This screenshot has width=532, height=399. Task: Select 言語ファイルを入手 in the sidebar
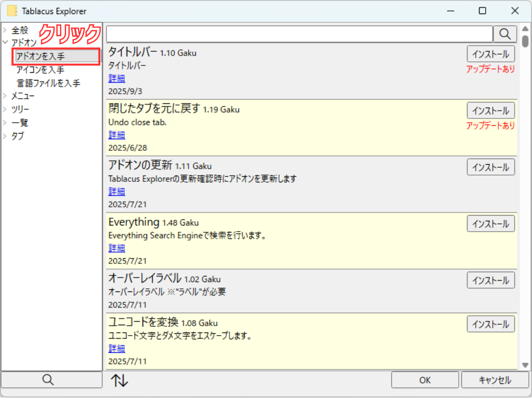[x=48, y=83]
